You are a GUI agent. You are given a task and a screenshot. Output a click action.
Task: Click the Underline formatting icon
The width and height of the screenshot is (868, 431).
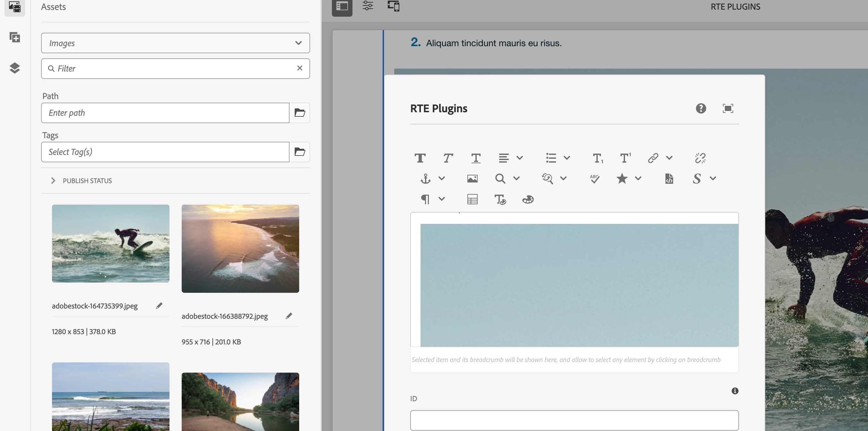click(475, 158)
